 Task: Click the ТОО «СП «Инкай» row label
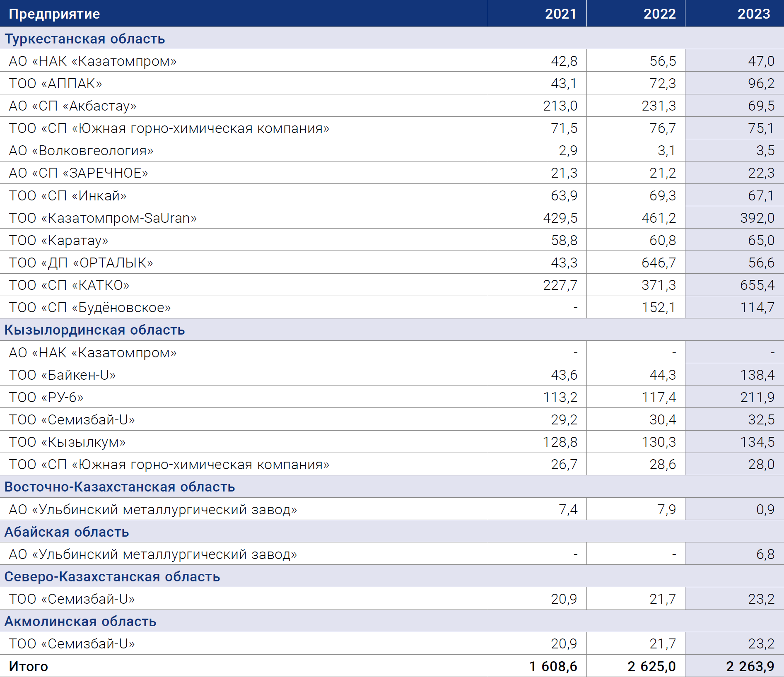(x=68, y=195)
